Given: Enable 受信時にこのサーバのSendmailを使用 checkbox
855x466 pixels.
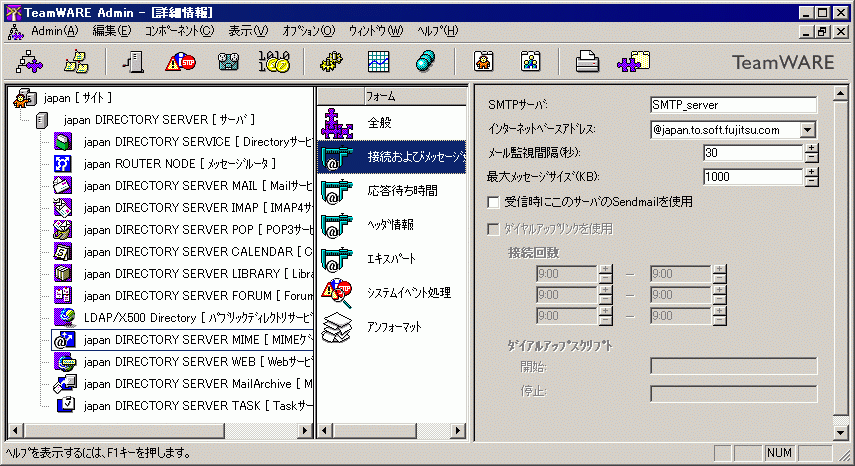Looking at the screenshot, I should click(x=493, y=202).
